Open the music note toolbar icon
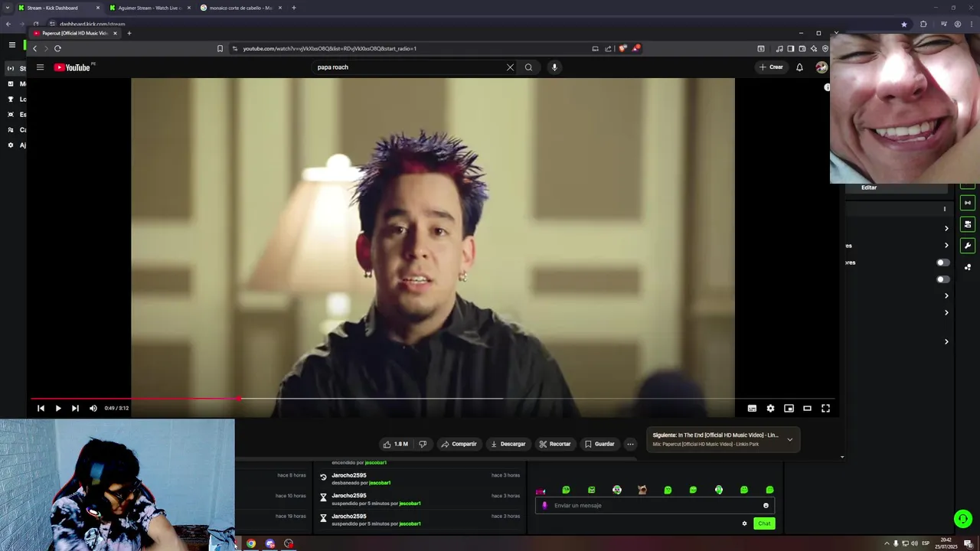The width and height of the screenshot is (980, 551). tap(779, 48)
